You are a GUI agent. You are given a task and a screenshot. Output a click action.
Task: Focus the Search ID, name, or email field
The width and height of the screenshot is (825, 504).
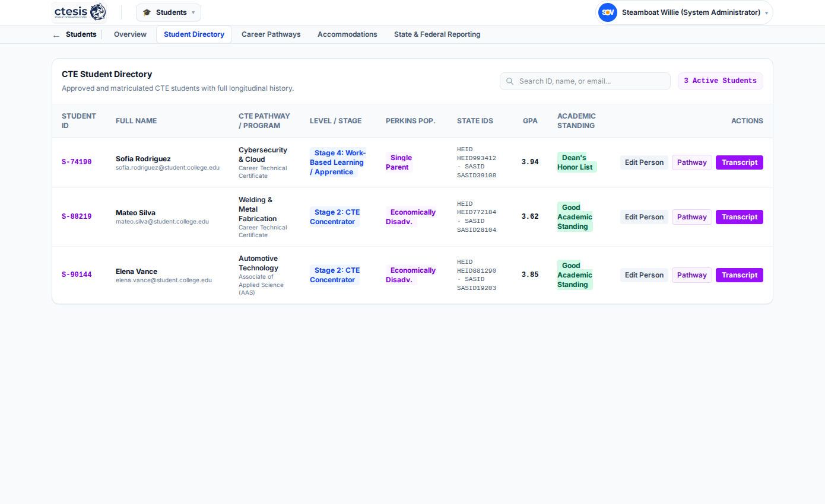point(585,81)
